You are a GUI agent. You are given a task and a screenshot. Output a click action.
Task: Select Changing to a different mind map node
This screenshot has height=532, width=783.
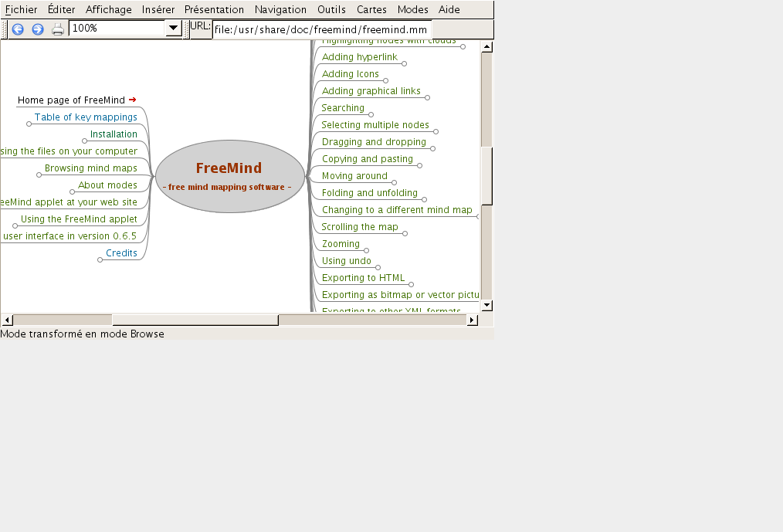pyautogui.click(x=397, y=210)
